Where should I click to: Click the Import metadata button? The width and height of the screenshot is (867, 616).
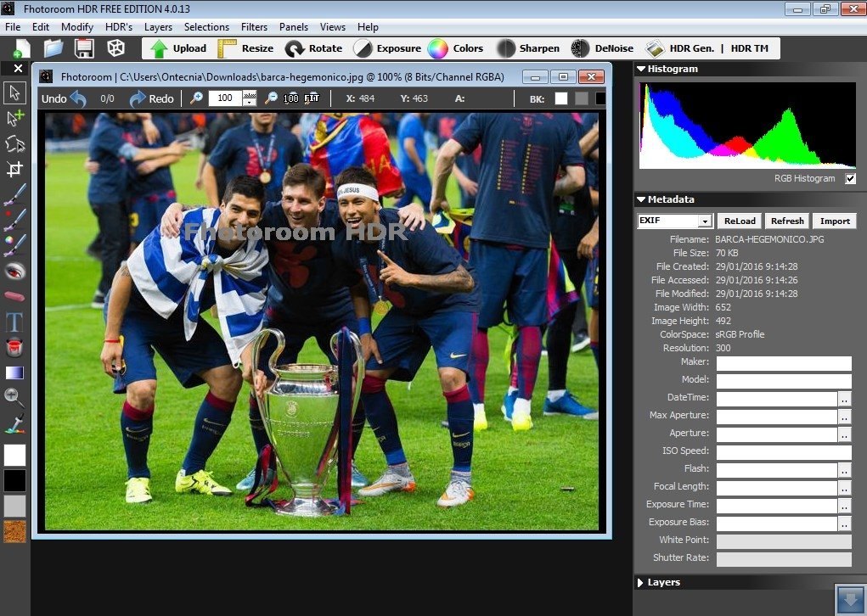pos(835,221)
